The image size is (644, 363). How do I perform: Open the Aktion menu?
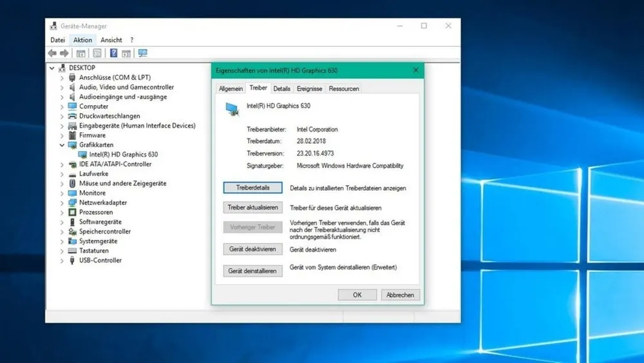click(82, 40)
